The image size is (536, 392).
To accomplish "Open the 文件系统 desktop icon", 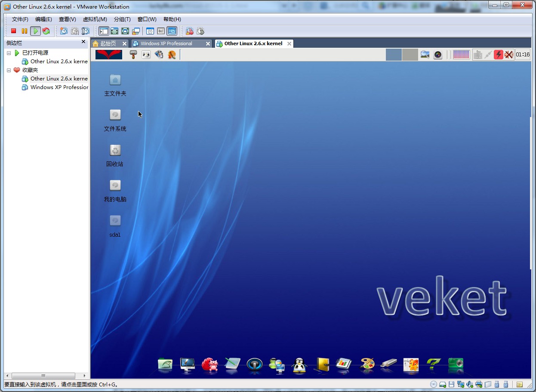I will 115,120.
